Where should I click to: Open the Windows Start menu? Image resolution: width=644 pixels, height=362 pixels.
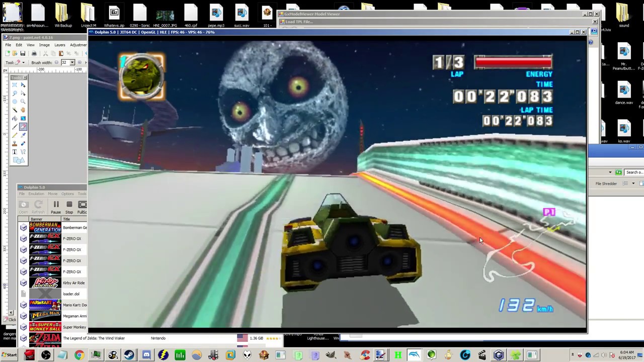[x=9, y=355]
